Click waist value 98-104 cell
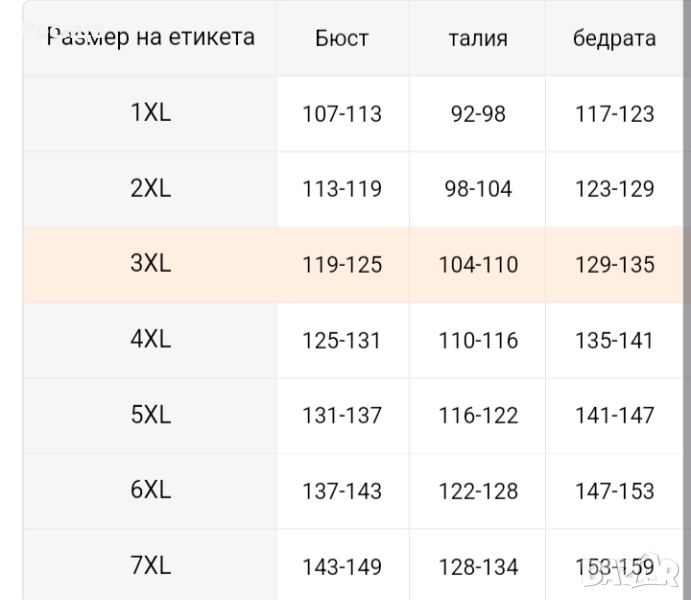 pos(478,190)
